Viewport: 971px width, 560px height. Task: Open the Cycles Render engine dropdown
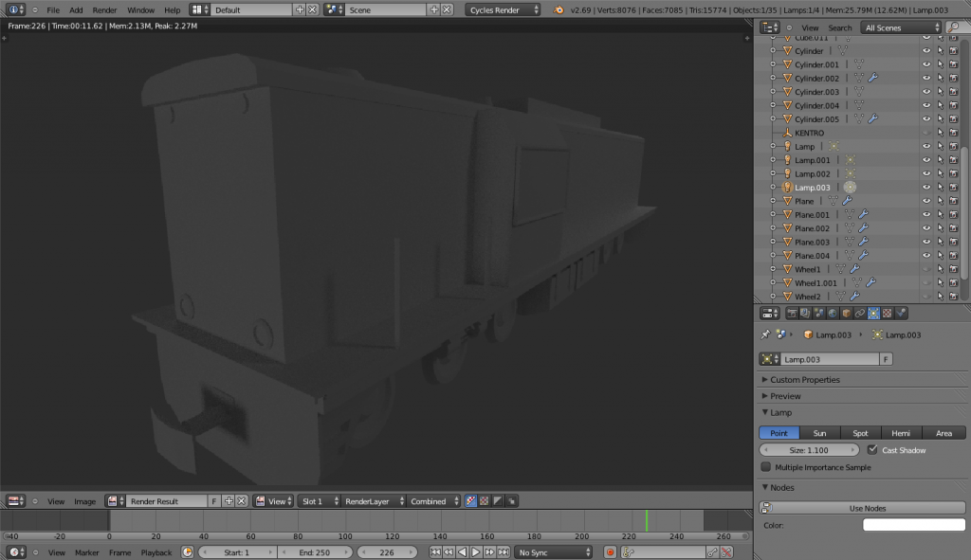503,9
